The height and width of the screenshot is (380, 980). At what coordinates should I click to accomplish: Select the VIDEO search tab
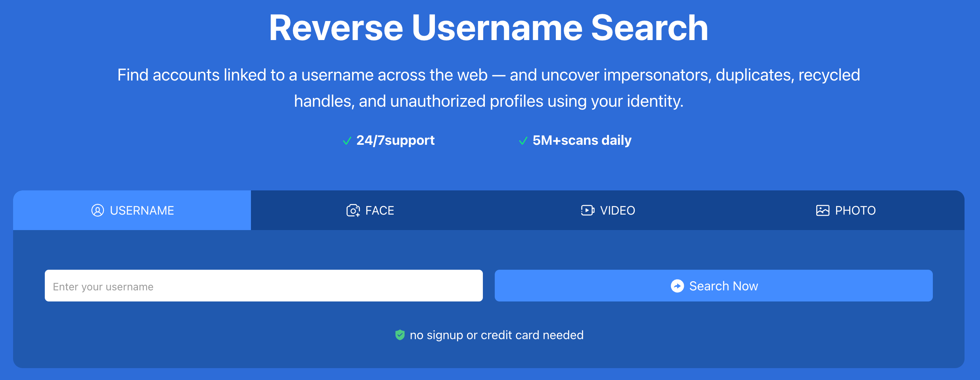[608, 210]
